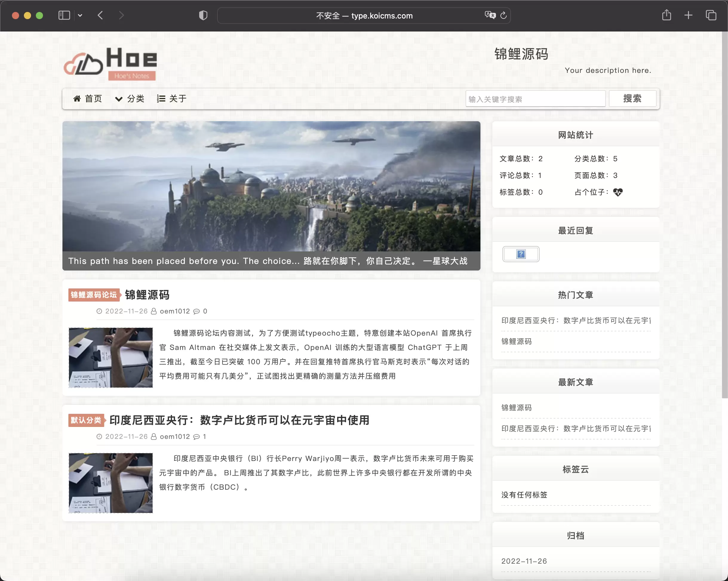The image size is (728, 581).
Task: Click the type.koicms.com address bar
Action: (x=364, y=16)
